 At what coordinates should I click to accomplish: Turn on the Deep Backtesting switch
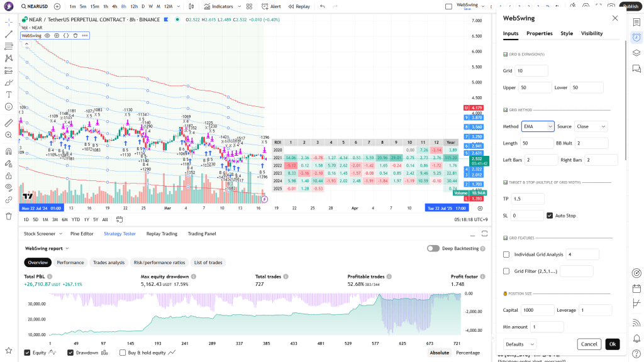(x=433, y=248)
